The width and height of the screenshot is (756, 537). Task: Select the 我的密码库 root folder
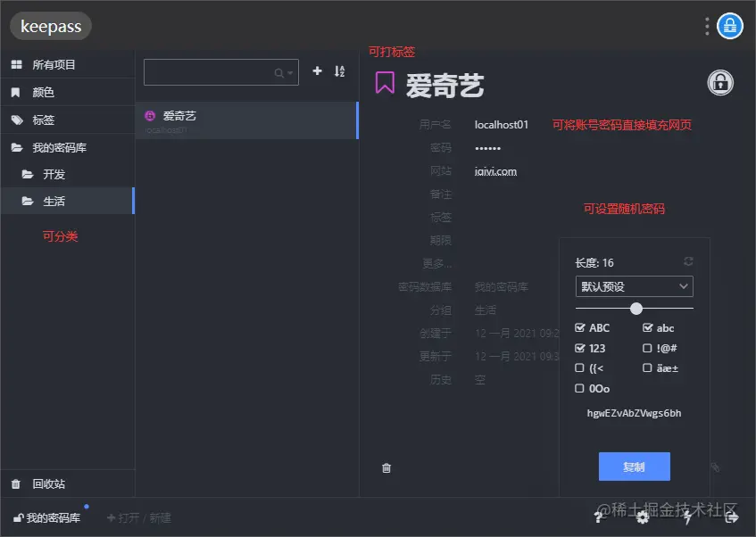[68, 147]
